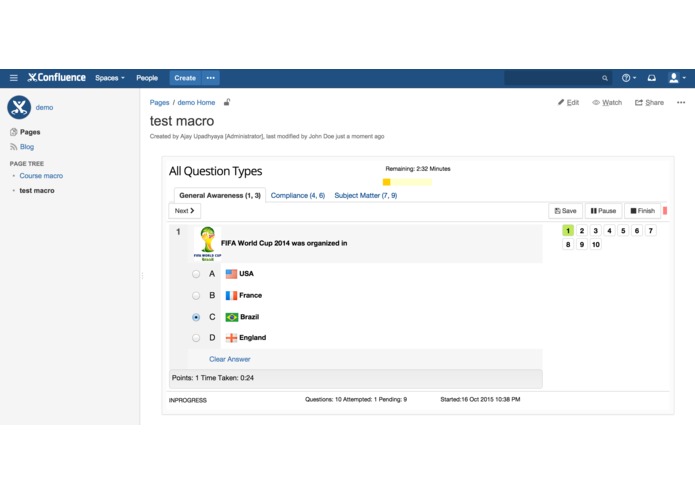The image size is (695, 494).
Task: Share this page
Action: 649,102
